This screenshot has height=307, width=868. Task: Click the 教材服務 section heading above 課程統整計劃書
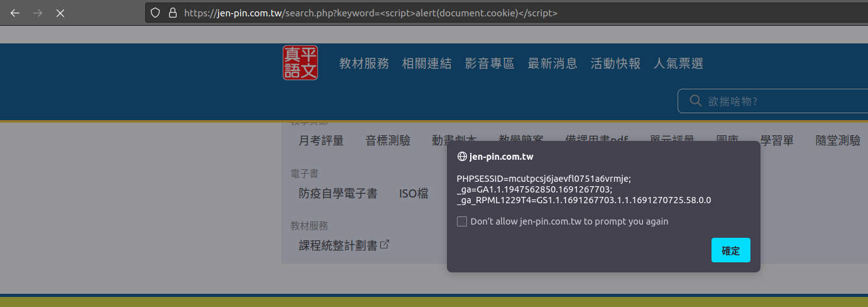coord(309,225)
